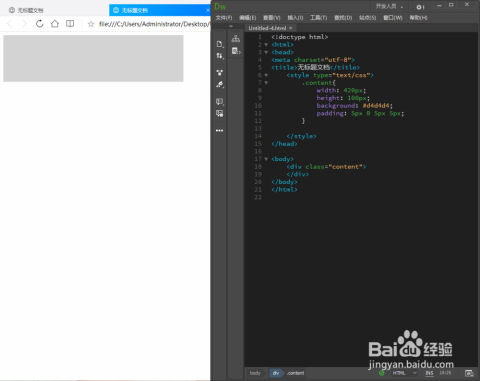Screen dimensions: 480x381
Task: Open the 窗口(W) menu
Action: click(x=393, y=18)
